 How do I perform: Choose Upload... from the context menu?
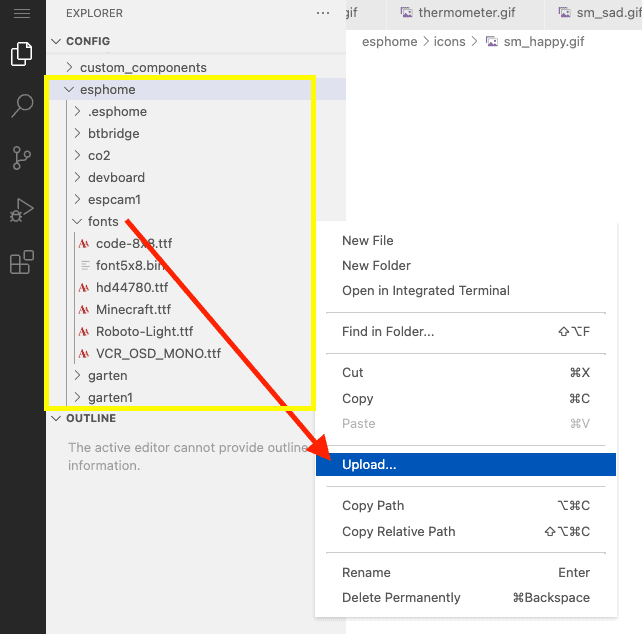point(369,464)
